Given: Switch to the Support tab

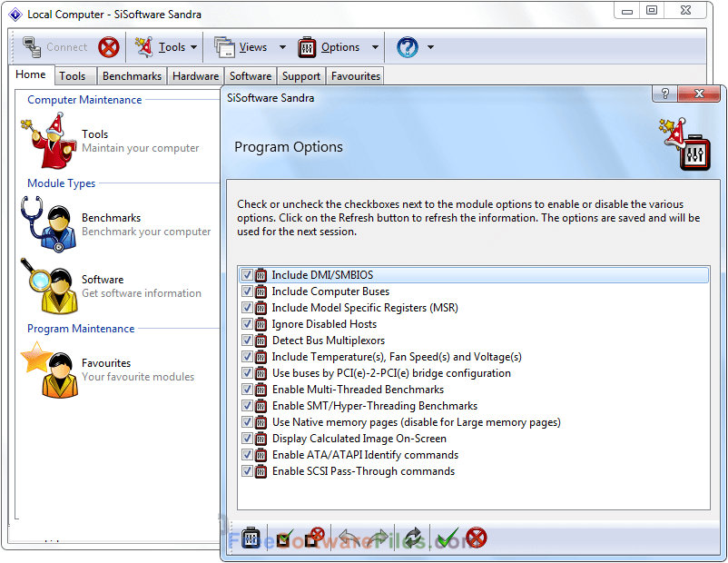Looking at the screenshot, I should [x=300, y=76].
